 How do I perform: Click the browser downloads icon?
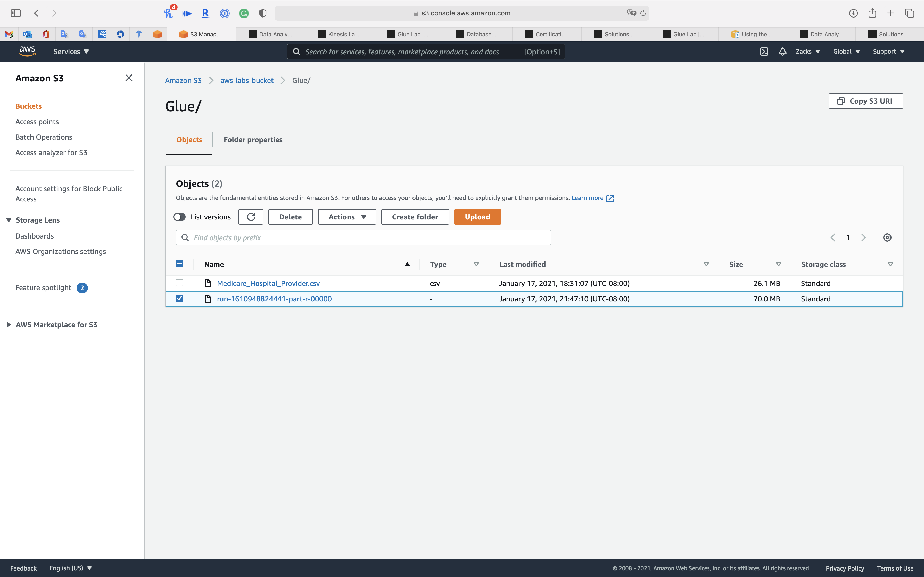click(853, 13)
